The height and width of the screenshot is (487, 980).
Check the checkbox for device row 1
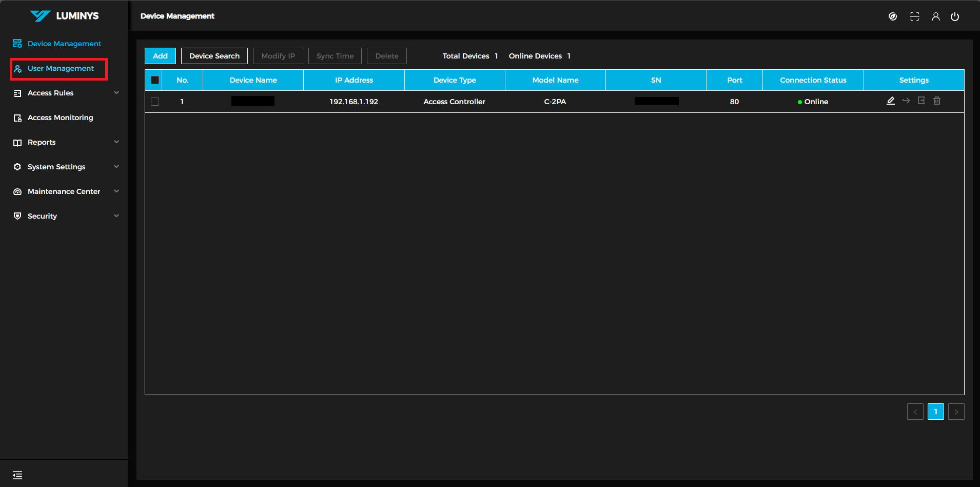(x=155, y=102)
